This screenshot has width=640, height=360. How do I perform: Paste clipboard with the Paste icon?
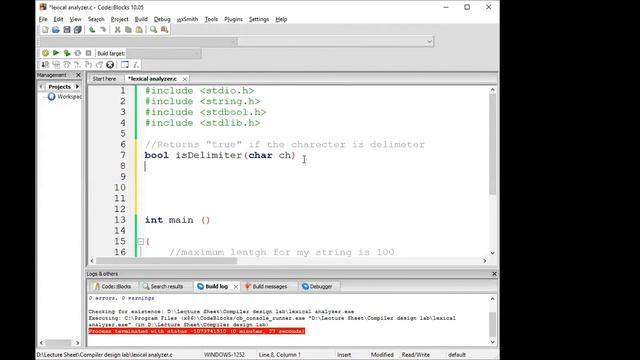click(x=139, y=30)
